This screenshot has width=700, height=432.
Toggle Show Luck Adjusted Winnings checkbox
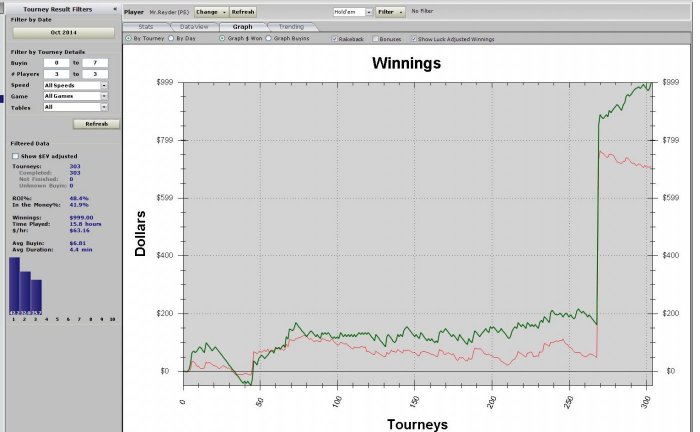[x=414, y=39]
